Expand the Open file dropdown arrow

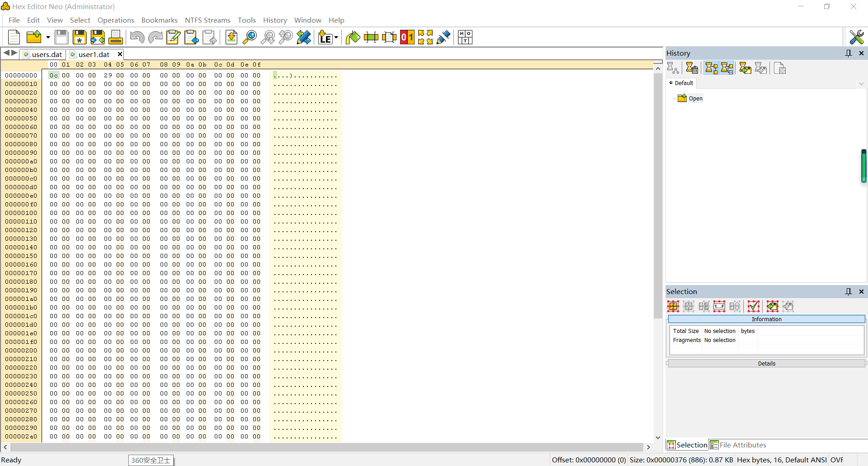pos(48,38)
